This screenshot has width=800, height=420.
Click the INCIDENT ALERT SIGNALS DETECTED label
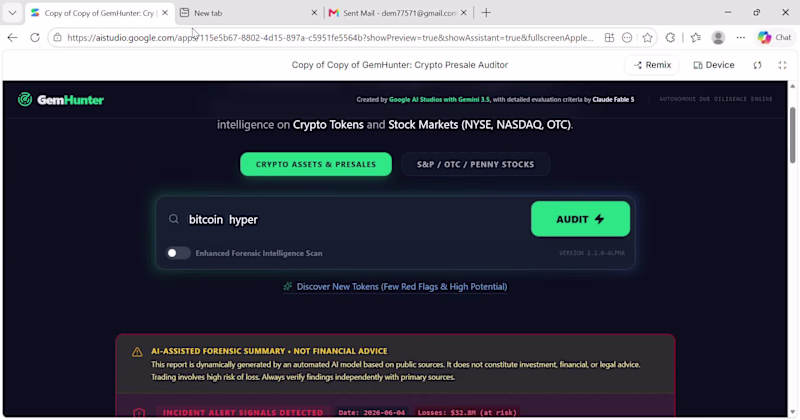(243, 412)
